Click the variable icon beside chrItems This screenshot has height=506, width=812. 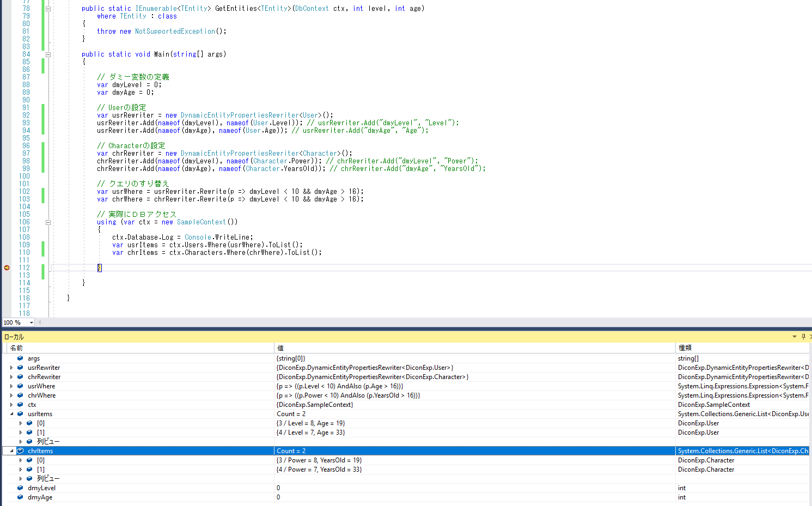coord(20,451)
